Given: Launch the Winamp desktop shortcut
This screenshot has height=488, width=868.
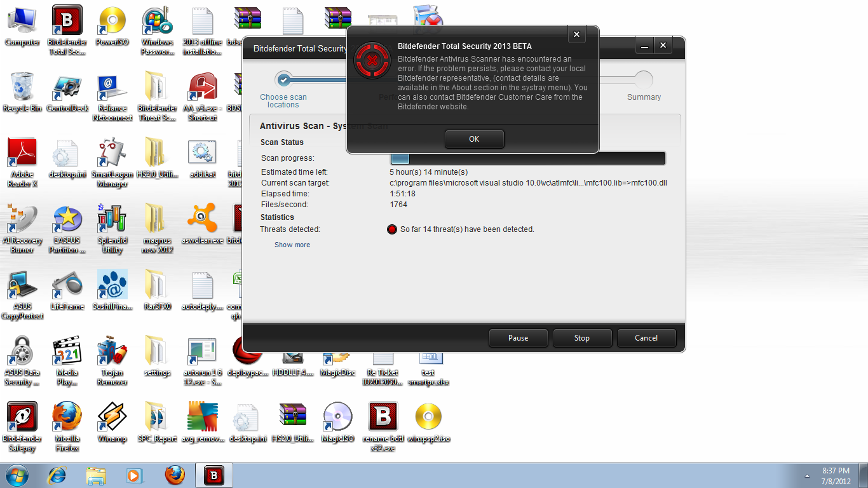Looking at the screenshot, I should coord(112,423).
